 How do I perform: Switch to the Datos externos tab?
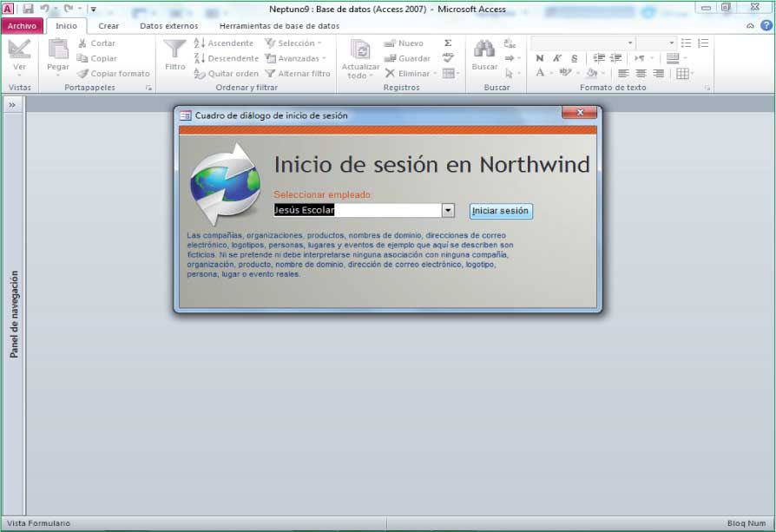click(x=168, y=26)
